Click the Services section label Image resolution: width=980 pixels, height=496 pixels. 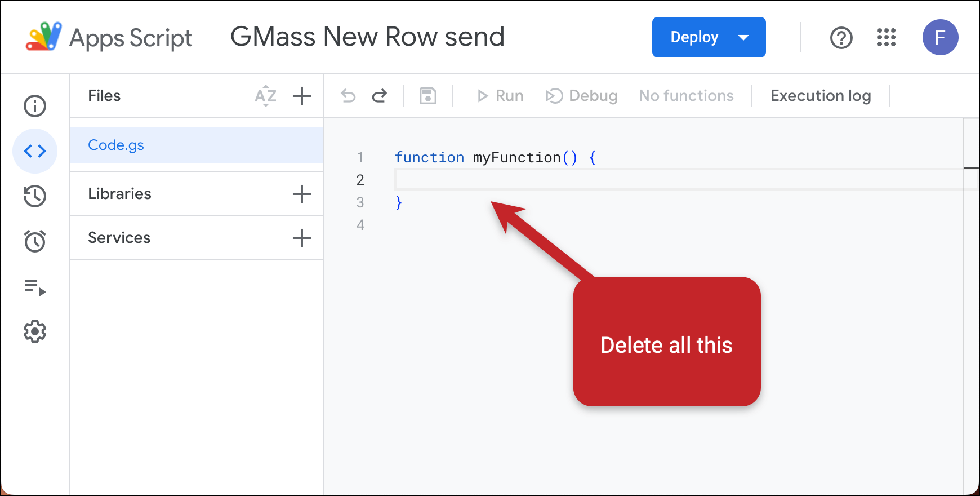point(119,238)
